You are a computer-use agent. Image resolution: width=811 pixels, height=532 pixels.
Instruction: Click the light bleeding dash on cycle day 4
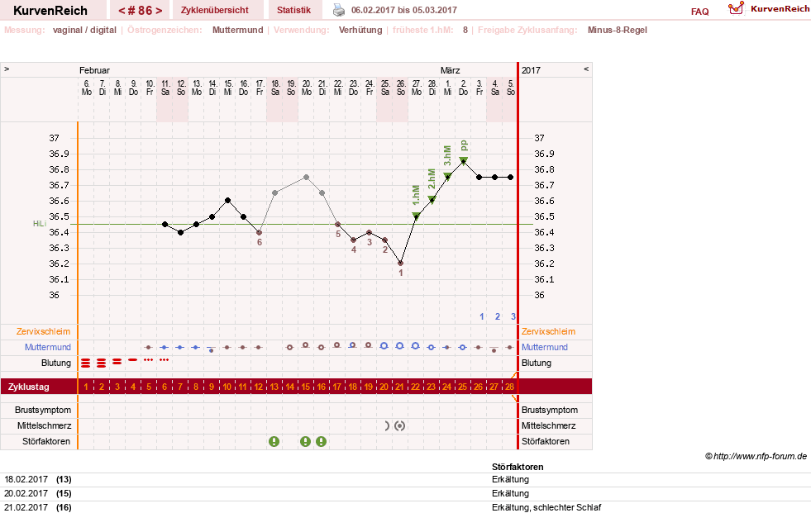coord(133,359)
